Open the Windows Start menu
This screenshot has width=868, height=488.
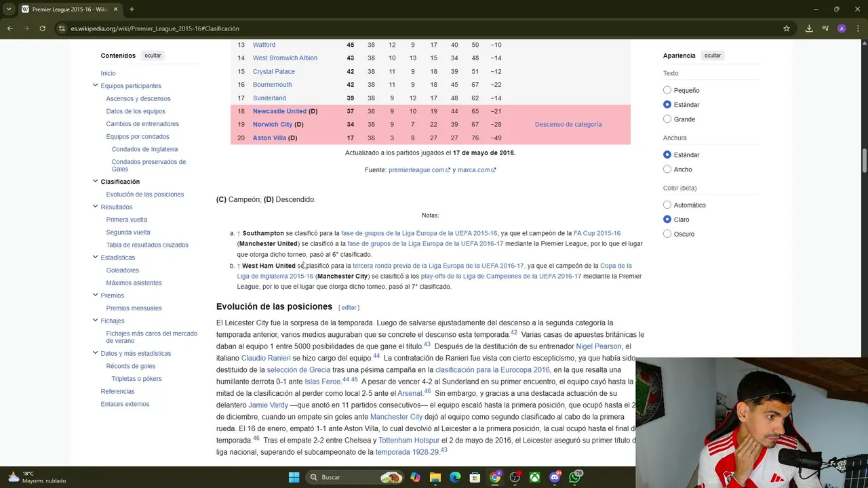pyautogui.click(x=294, y=477)
